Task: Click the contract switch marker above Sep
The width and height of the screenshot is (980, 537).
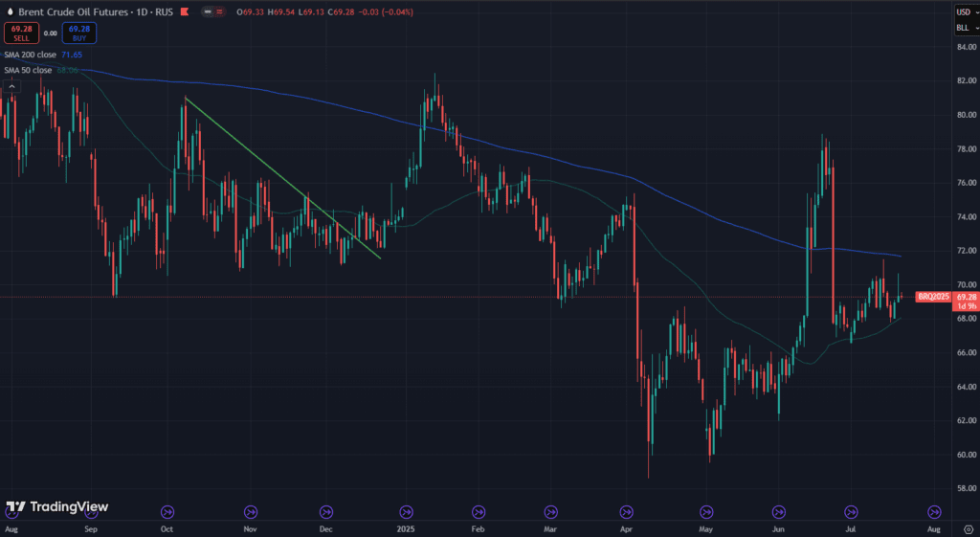Action: (x=91, y=512)
